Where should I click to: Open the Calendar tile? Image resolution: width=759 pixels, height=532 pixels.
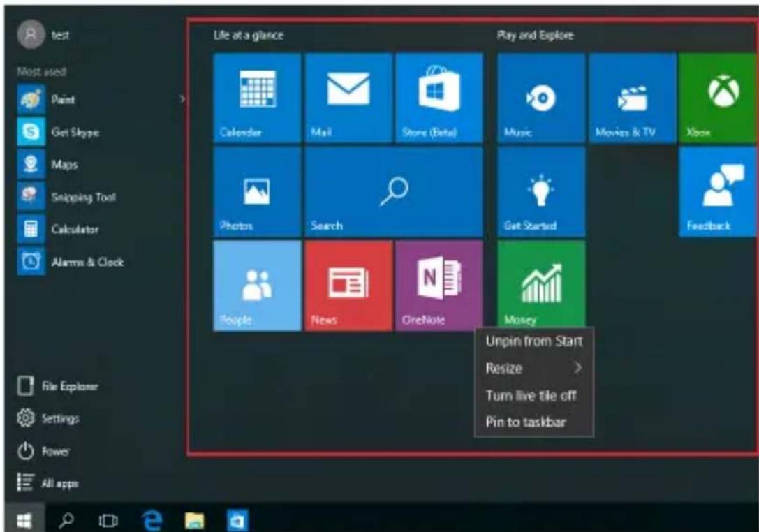pos(257,98)
